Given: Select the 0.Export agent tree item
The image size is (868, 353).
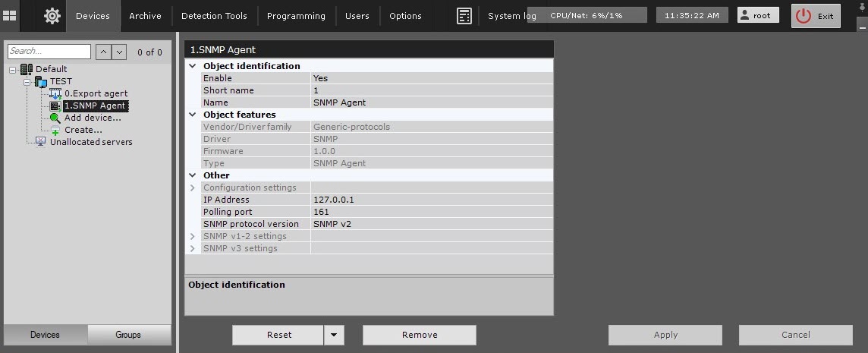Looking at the screenshot, I should [x=95, y=93].
